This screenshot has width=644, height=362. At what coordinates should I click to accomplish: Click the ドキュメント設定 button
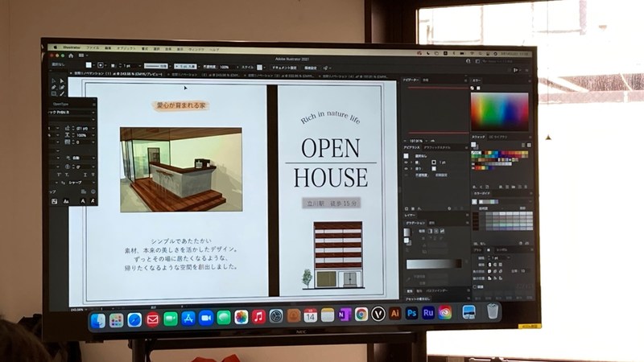(x=284, y=68)
